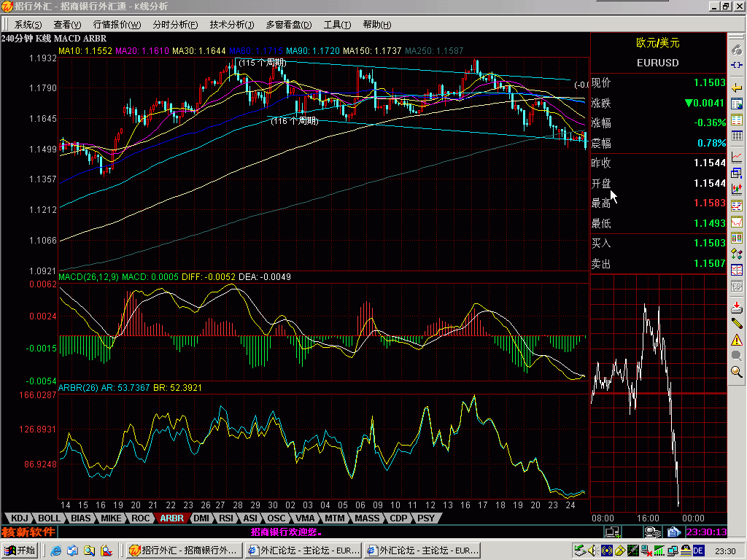The width and height of the screenshot is (747, 560).
Task: Click the download data icon with red arrow
Action: coord(737,307)
